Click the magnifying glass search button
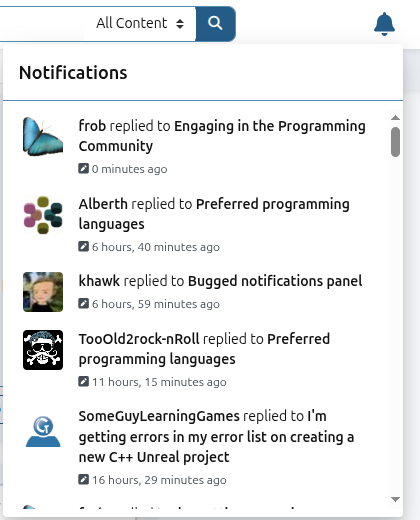Screen dimensions: 420x520 click(215, 24)
